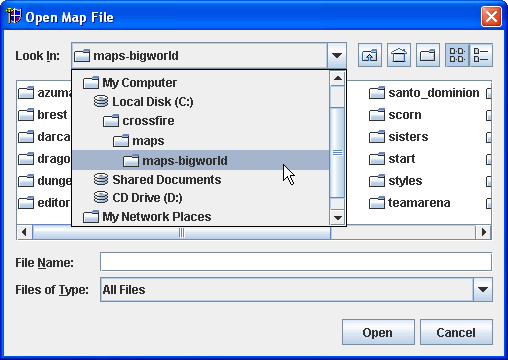Image resolution: width=508 pixels, height=360 pixels.
Task: Switch to List view
Action: tap(457, 55)
